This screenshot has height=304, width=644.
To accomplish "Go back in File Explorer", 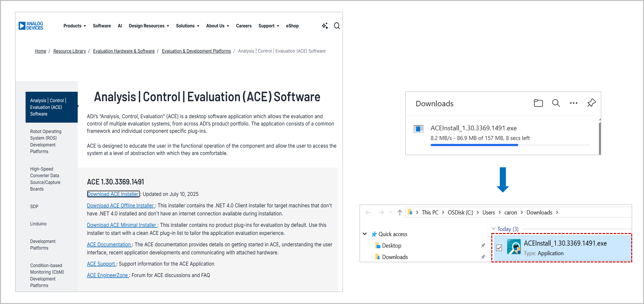I will click(x=368, y=213).
